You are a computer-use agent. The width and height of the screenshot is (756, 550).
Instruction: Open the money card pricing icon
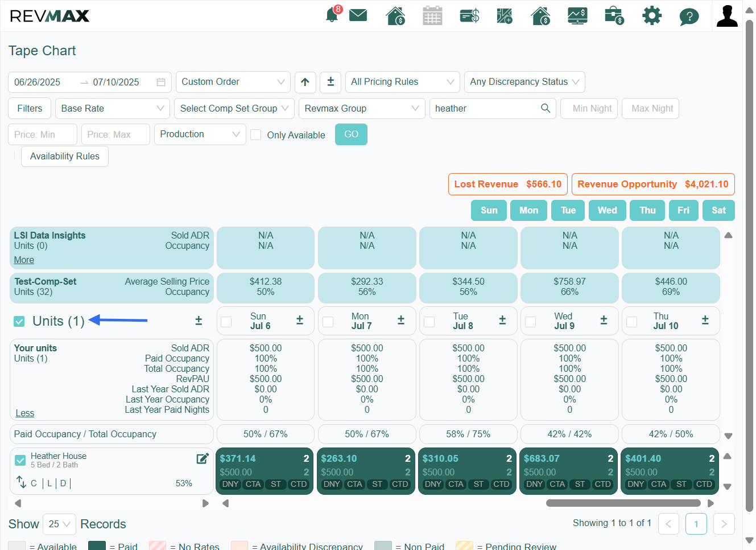coord(469,15)
